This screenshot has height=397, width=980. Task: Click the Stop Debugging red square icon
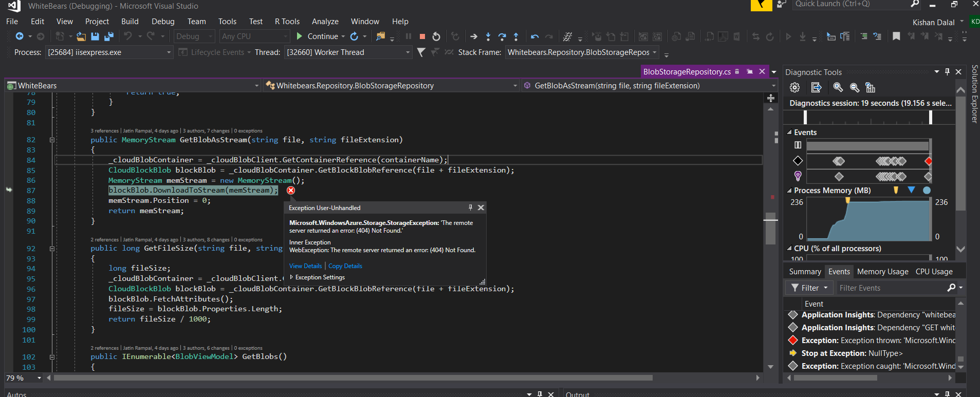(422, 36)
